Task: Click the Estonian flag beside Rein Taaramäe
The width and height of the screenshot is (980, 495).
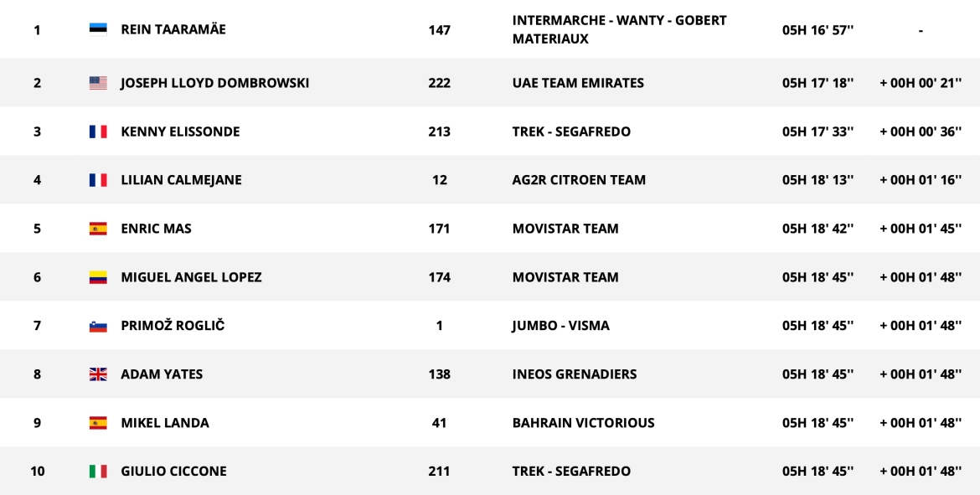Action: click(x=98, y=29)
